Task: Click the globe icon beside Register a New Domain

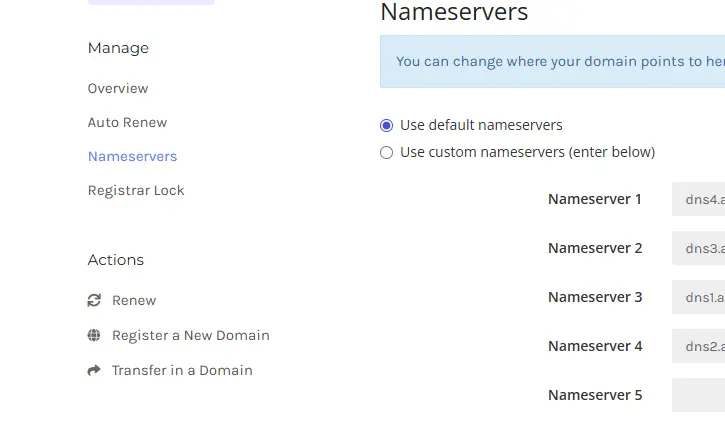Action: tap(94, 335)
